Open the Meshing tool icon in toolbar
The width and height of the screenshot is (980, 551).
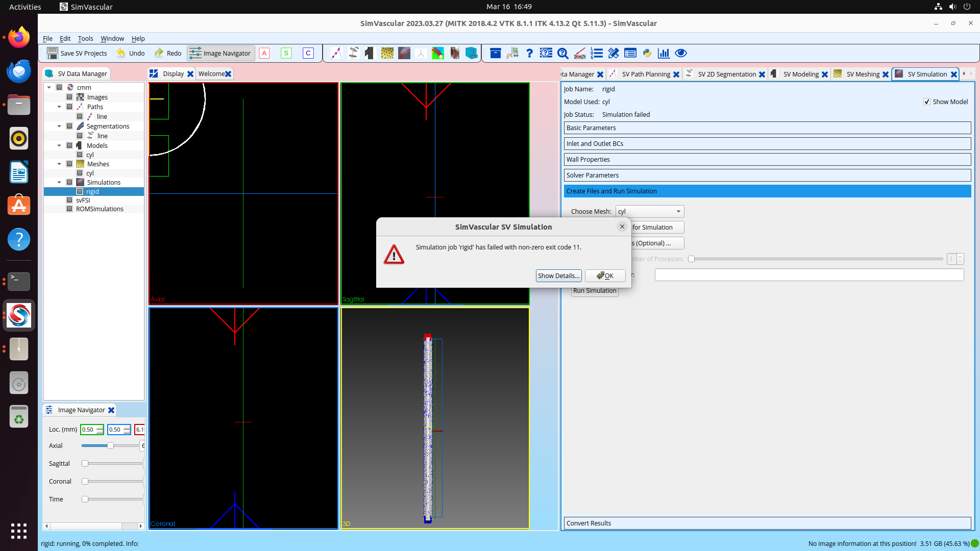coord(387,53)
